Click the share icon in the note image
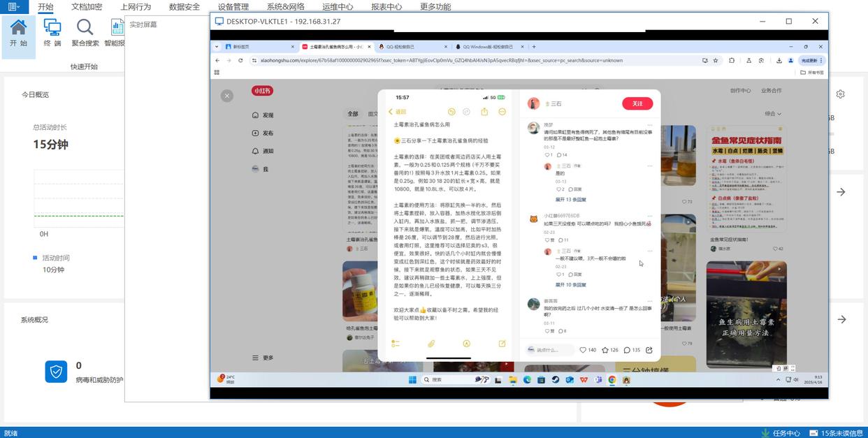This screenshot has height=438, width=868. click(484, 112)
